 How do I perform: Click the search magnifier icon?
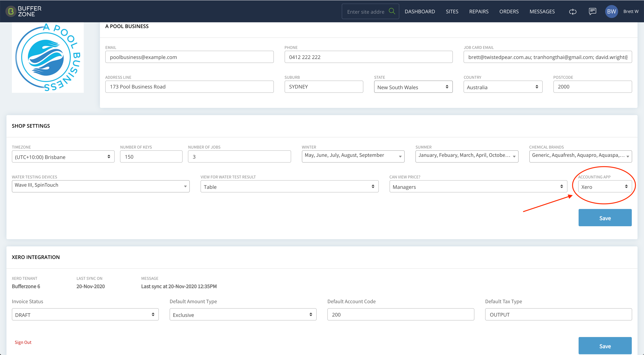(x=392, y=11)
